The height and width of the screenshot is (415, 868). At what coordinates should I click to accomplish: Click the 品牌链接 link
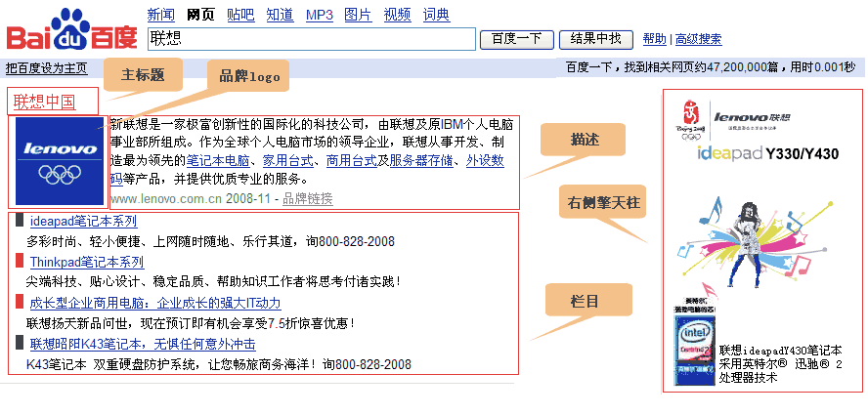[308, 198]
